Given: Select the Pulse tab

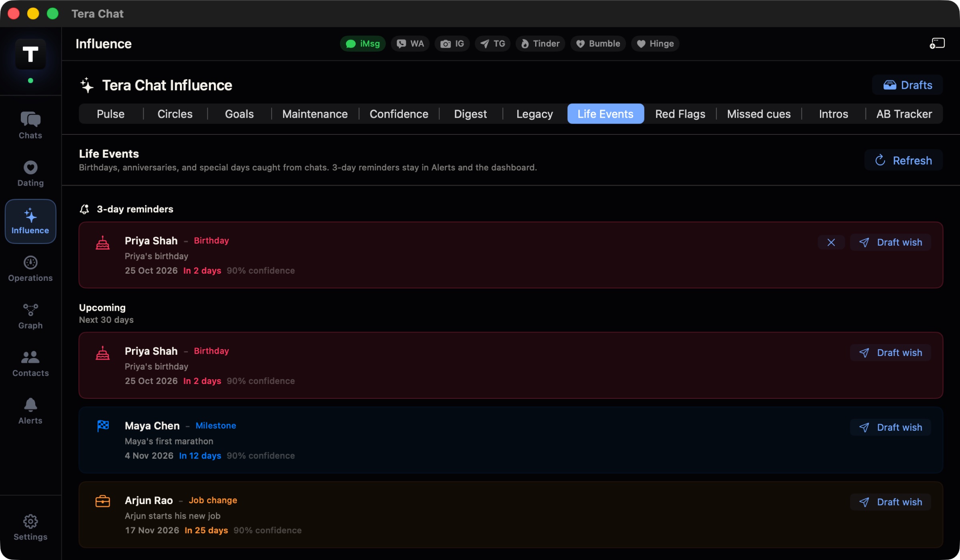Looking at the screenshot, I should pyautogui.click(x=111, y=114).
